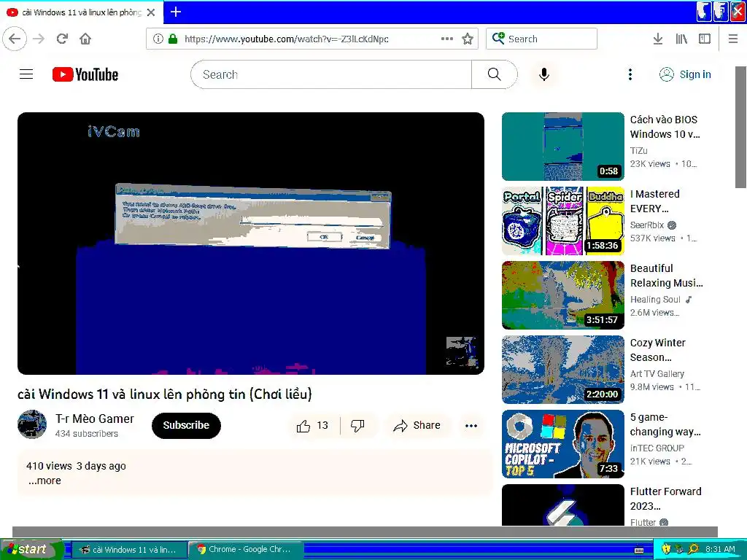Toggle the sidebar view icon
The height and width of the screenshot is (560, 747).
click(x=705, y=39)
